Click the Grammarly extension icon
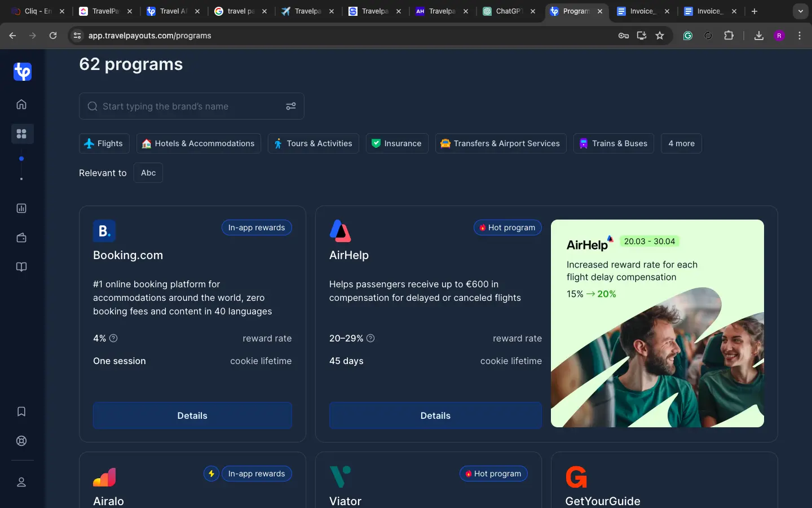Viewport: 812px width, 508px height. coord(688,36)
